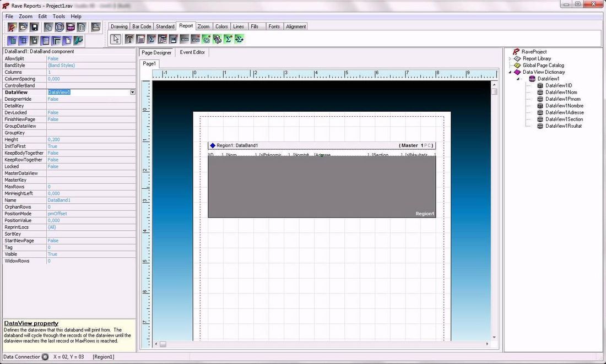The image size is (606, 364).
Task: Click the last green sigma icon in the Report toolbar
Action: point(239,39)
